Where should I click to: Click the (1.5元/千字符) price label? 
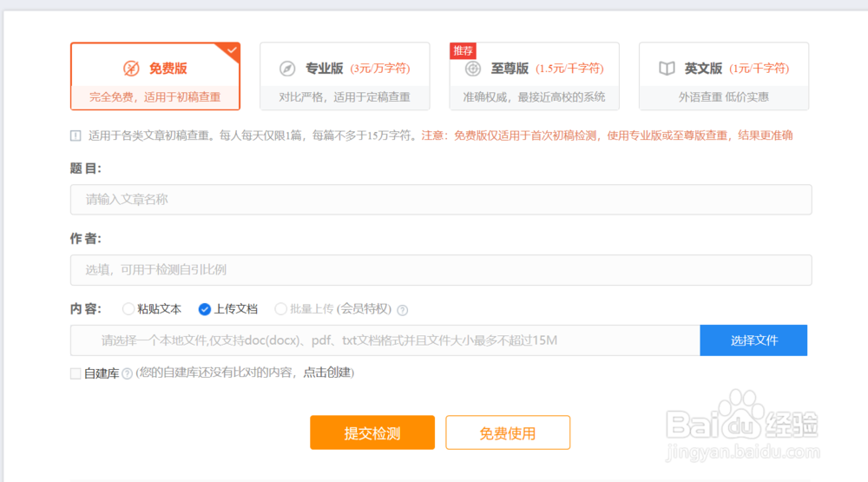(569, 68)
